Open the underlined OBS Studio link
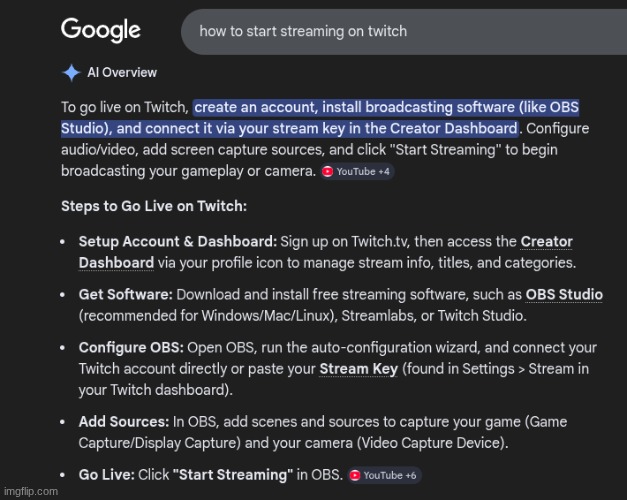 565,295
